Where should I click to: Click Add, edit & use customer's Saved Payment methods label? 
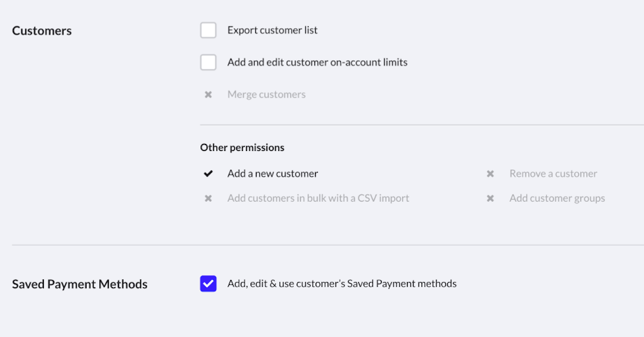[342, 284]
